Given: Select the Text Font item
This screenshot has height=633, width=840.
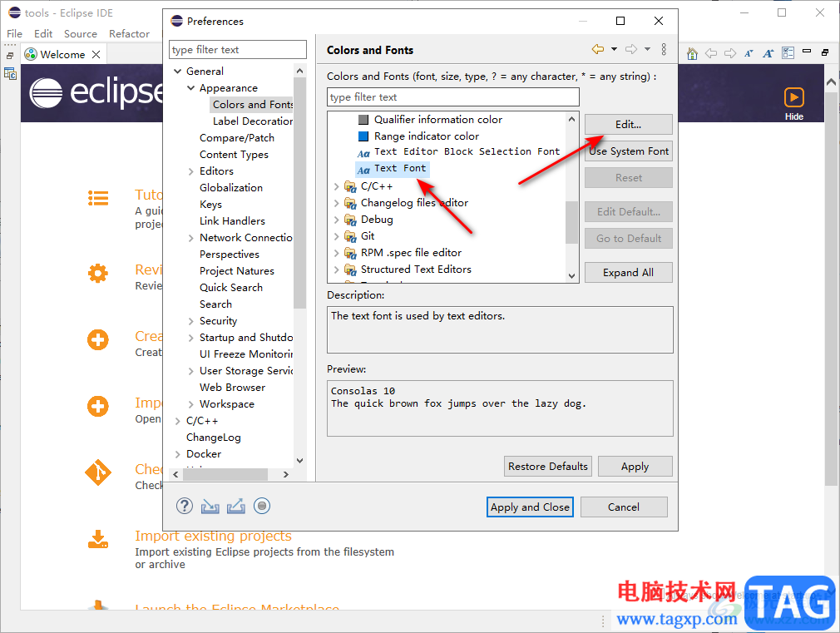Looking at the screenshot, I should tap(393, 168).
